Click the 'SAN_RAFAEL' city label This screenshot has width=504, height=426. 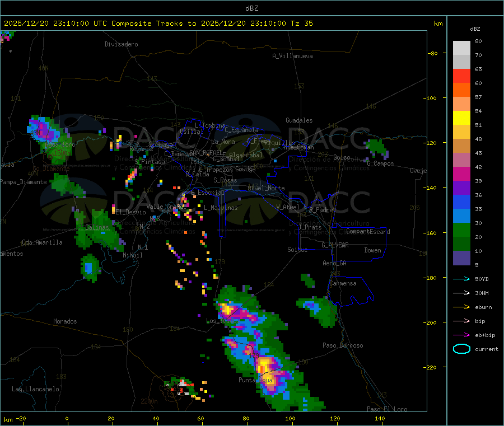point(206,152)
